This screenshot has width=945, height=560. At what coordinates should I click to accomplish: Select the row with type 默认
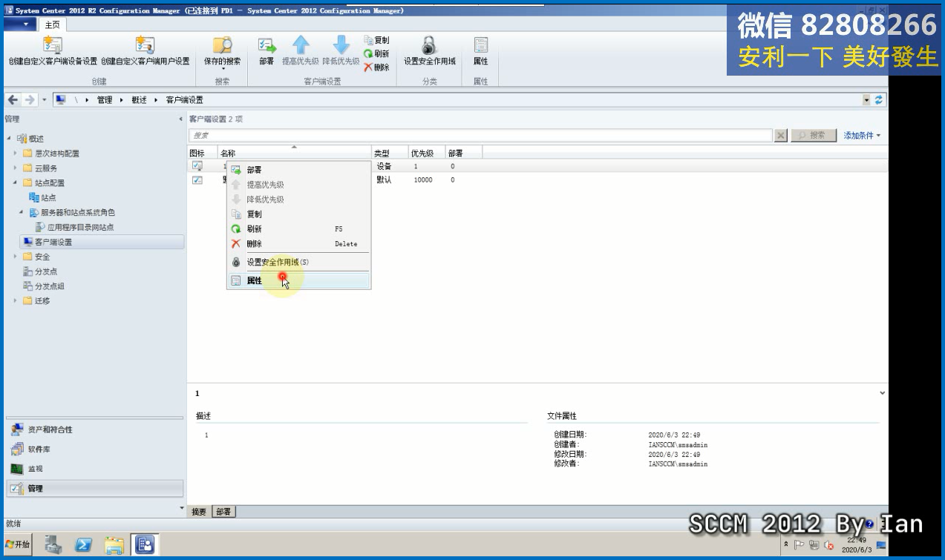coord(537,180)
